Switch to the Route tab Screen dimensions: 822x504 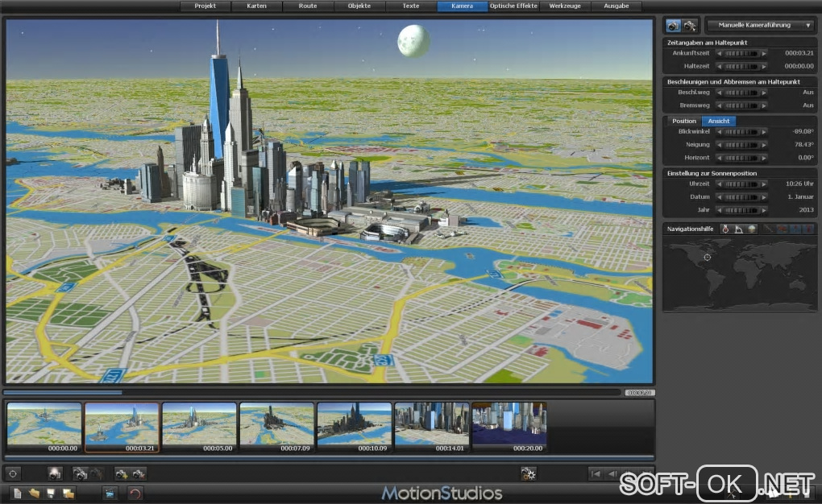pyautogui.click(x=308, y=6)
